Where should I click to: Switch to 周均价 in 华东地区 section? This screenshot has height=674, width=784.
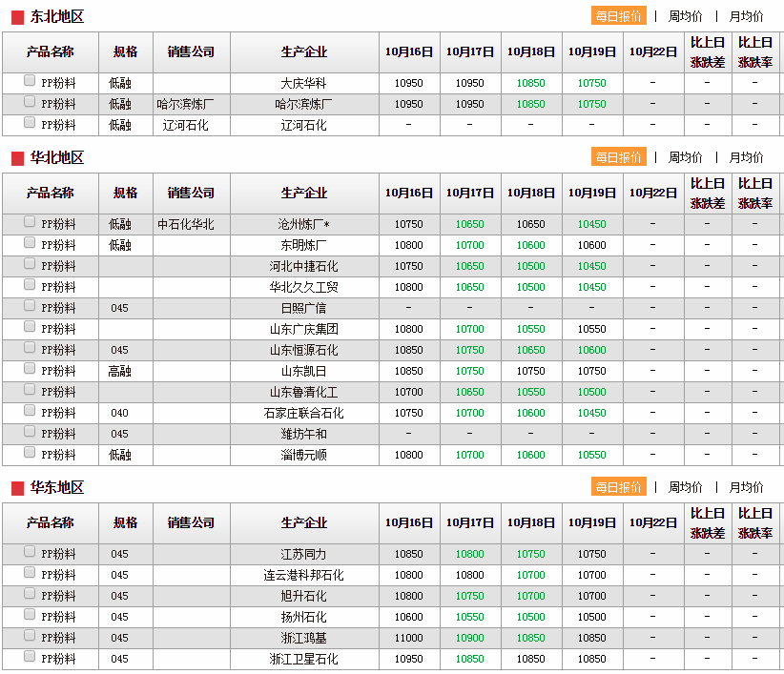click(686, 487)
